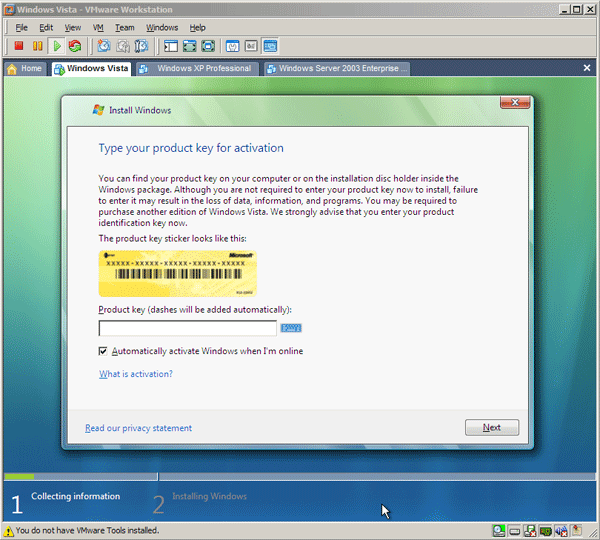Take a snapshot of the virtual machine
Screen dimensions: 600x540
[104, 46]
